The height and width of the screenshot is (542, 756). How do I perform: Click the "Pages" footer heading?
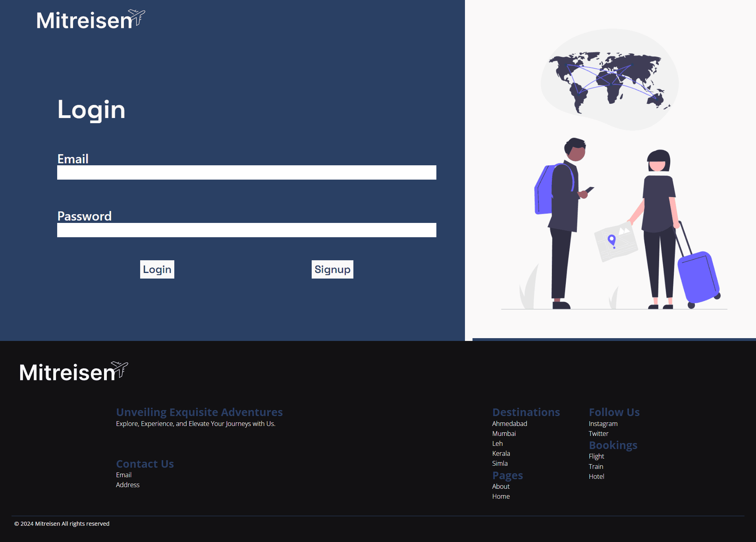(x=507, y=475)
